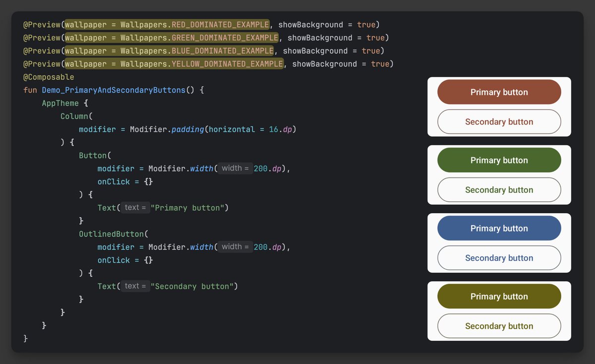Screen dimensions: 595x364
Task: Click the OutlinedButton composable call
Action: [x=112, y=234]
